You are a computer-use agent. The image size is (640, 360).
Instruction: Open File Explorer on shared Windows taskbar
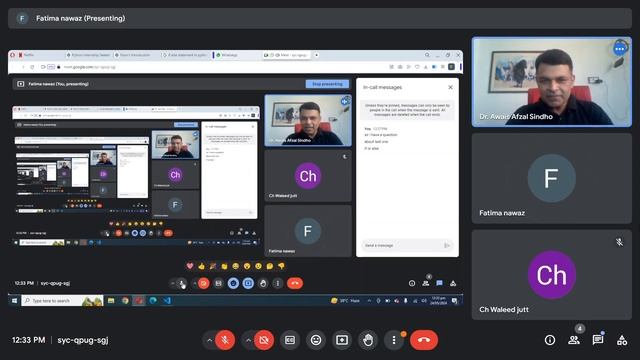point(111,300)
